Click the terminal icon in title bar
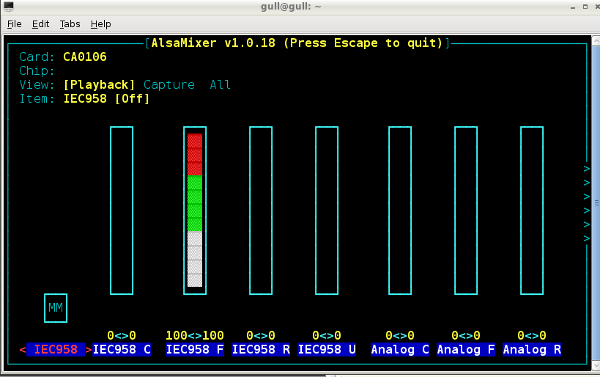 pyautogui.click(x=8, y=6)
